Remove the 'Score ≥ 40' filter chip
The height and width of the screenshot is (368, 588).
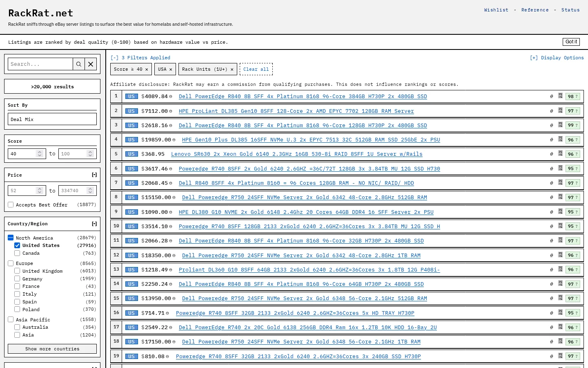coord(147,70)
